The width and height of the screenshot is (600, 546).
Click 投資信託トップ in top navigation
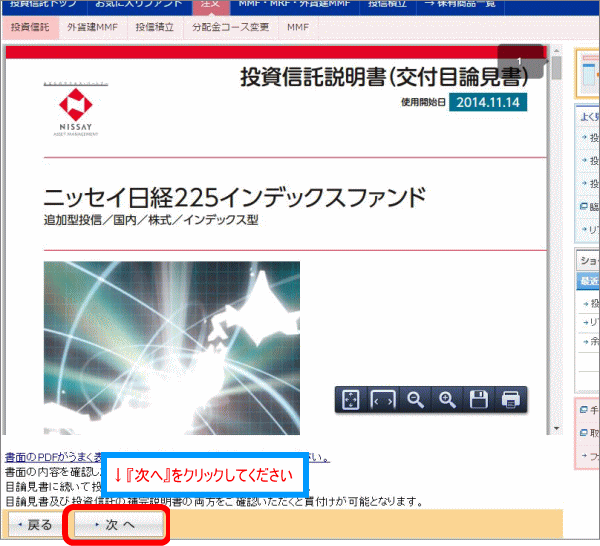coord(44,5)
